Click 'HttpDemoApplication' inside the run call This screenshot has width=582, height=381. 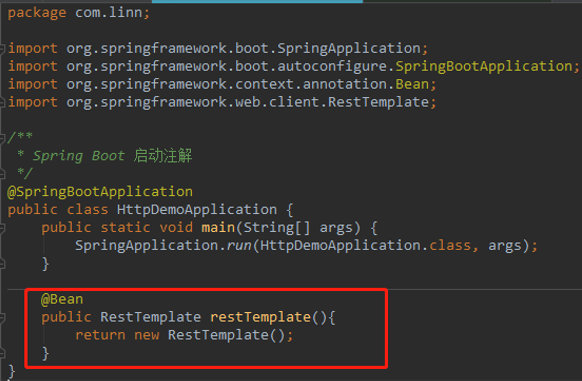(340, 246)
